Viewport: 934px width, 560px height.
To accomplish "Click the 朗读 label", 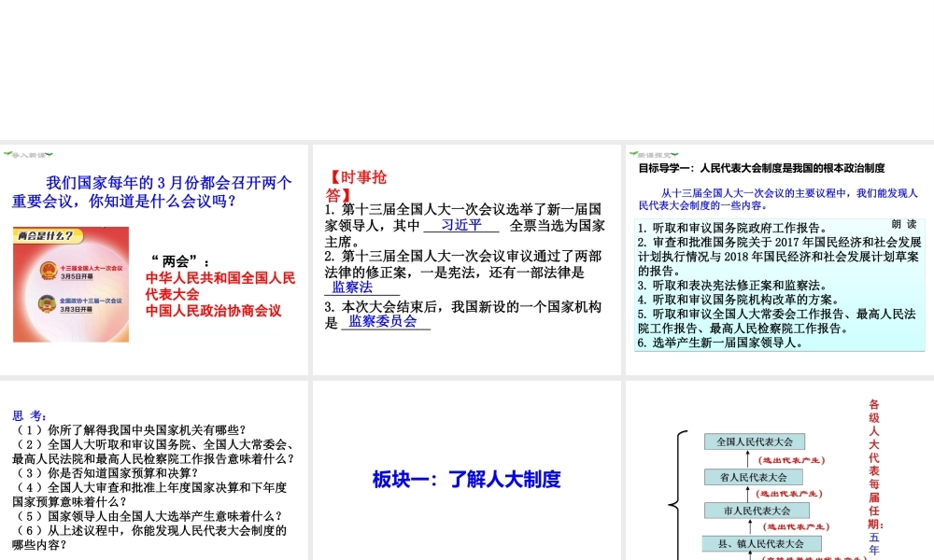I will (903, 224).
